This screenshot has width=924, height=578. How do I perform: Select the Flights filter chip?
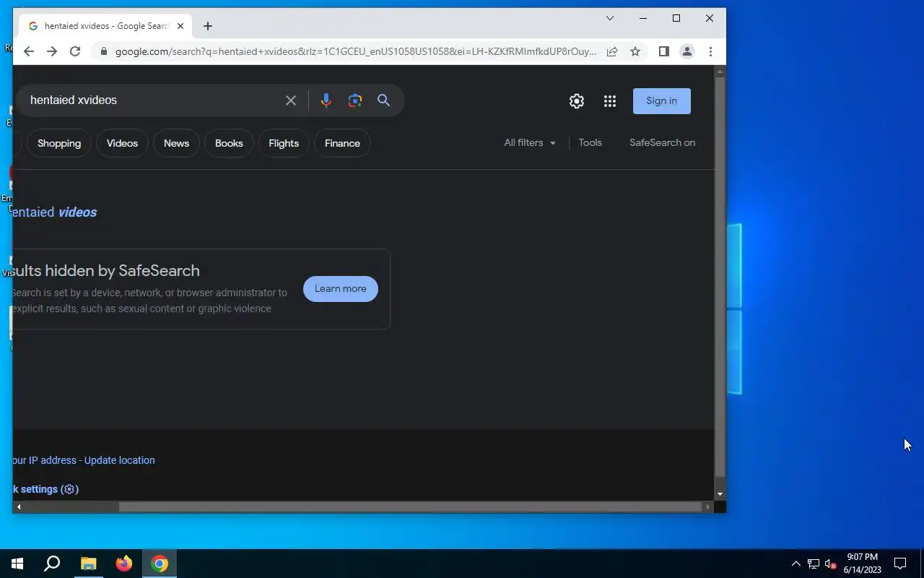click(284, 143)
